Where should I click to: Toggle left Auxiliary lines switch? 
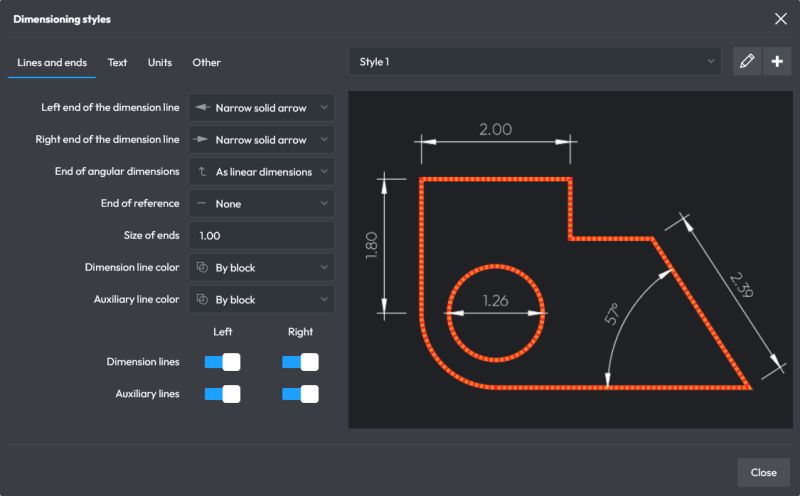(222, 394)
